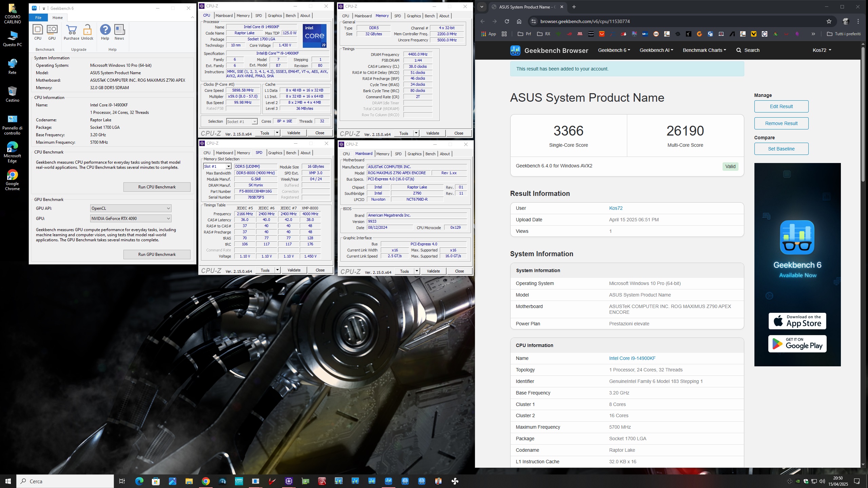
Task: Open the Chrome three-dot menu
Action: tap(858, 21)
